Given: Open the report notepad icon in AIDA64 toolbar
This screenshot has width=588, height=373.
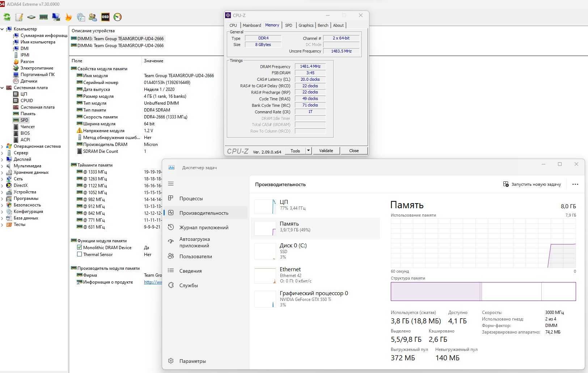Looking at the screenshot, I should point(19,17).
